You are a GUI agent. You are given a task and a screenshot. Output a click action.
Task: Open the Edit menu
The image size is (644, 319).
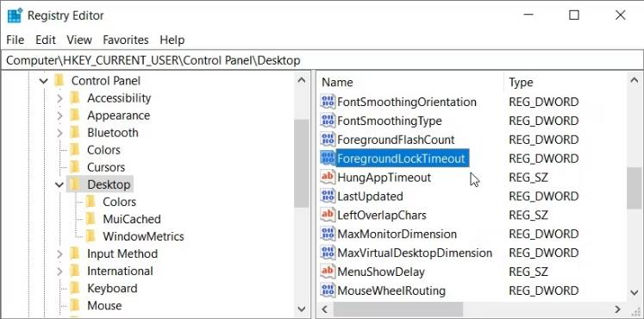tap(45, 40)
